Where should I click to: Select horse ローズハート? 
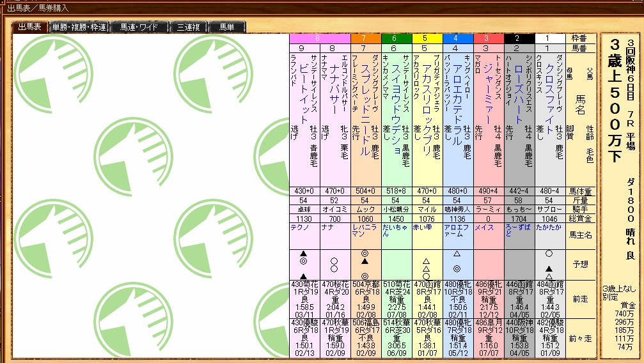[x=519, y=94]
